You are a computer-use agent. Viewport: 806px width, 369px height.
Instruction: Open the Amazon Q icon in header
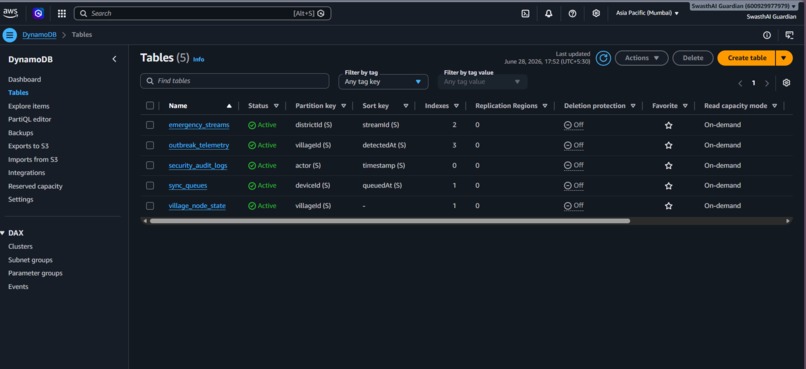click(38, 13)
